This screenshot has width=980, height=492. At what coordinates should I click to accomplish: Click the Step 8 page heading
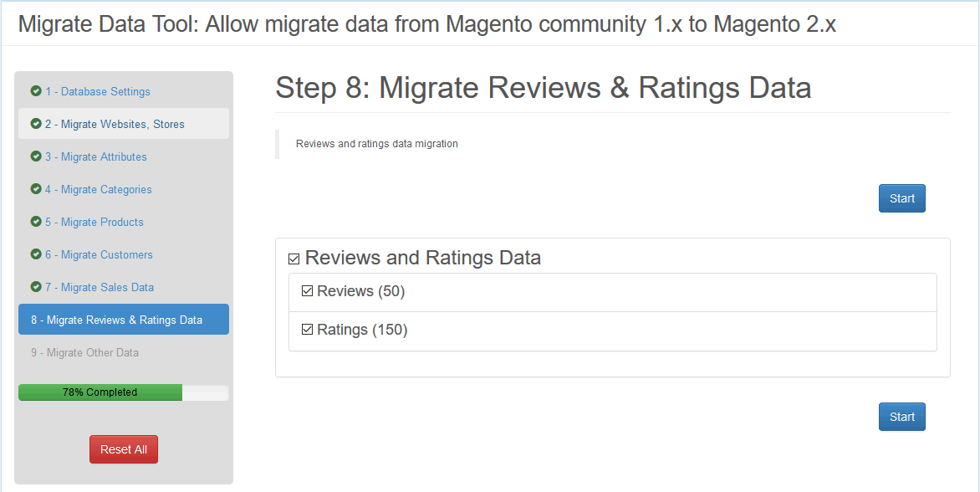543,88
